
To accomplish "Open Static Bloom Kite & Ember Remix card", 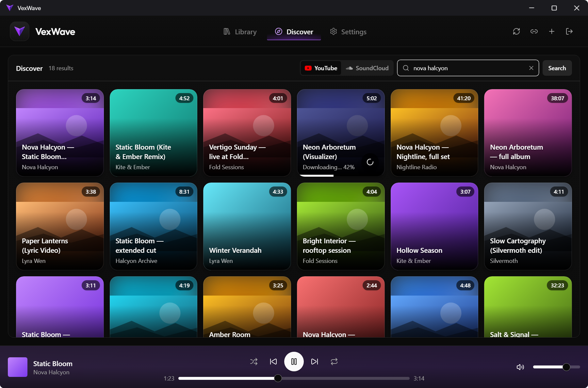I will point(154,133).
